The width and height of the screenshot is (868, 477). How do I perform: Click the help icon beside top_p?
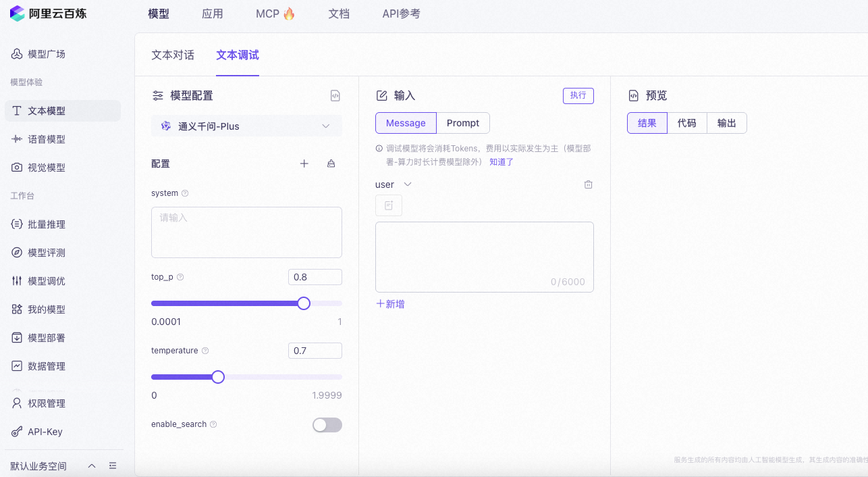click(x=180, y=277)
